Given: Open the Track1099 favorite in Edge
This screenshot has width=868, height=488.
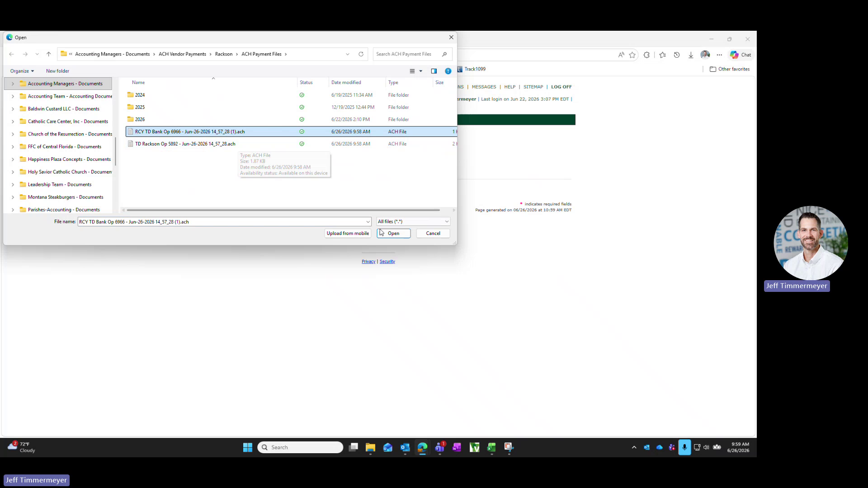Looking at the screenshot, I should [x=471, y=69].
